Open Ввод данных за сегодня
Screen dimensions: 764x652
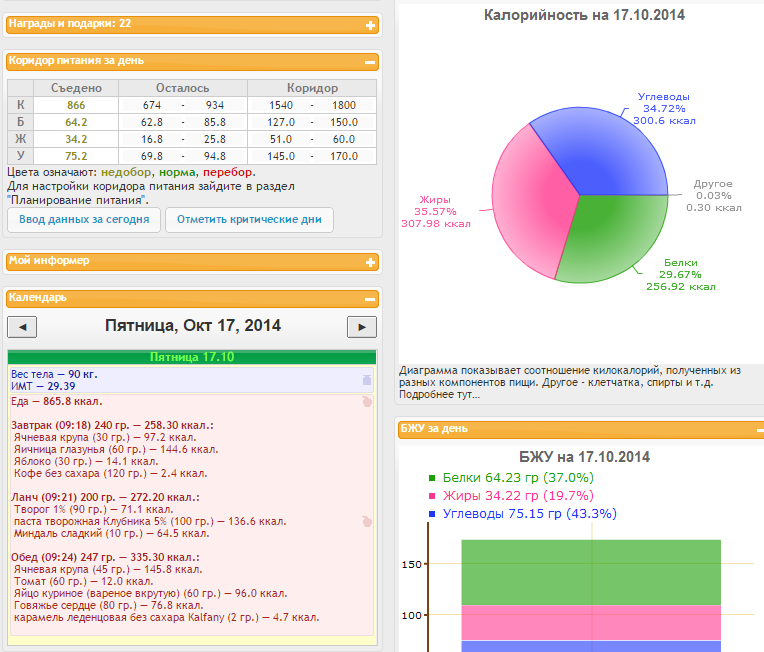[x=84, y=220]
